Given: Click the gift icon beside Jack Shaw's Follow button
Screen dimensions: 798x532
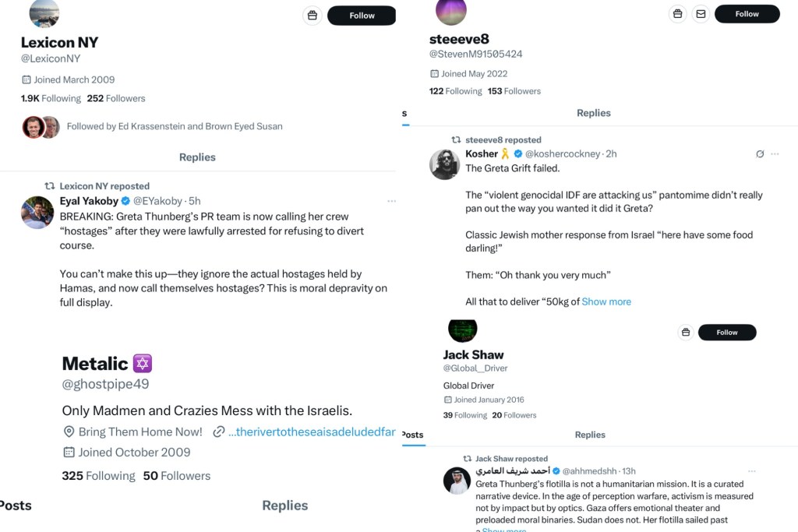Looking at the screenshot, I should point(686,333).
